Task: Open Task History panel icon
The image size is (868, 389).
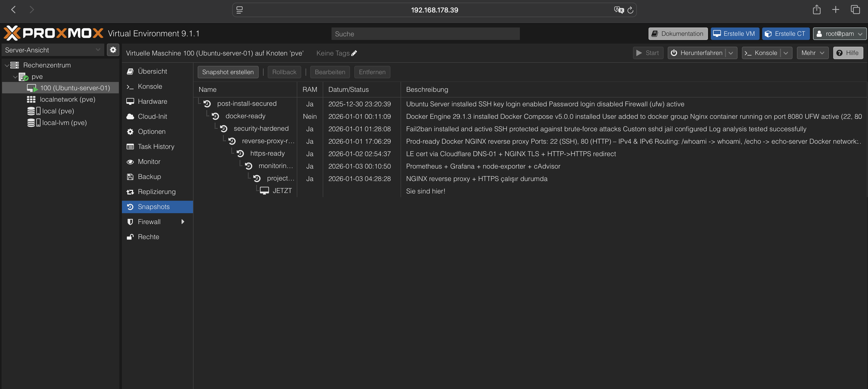Action: [130, 146]
